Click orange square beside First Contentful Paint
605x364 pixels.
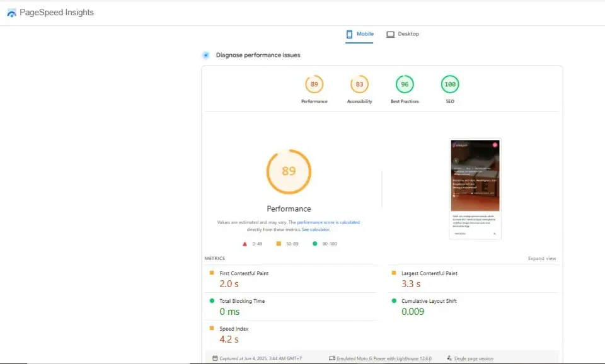point(212,273)
